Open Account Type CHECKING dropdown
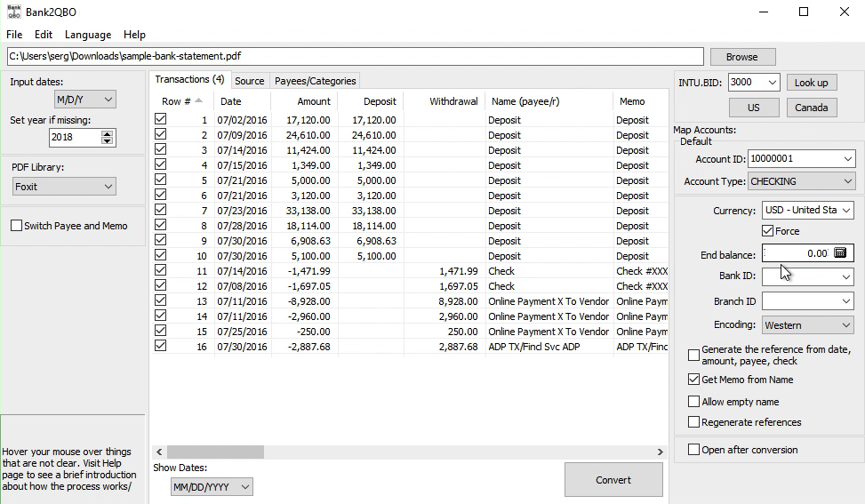 click(x=802, y=181)
